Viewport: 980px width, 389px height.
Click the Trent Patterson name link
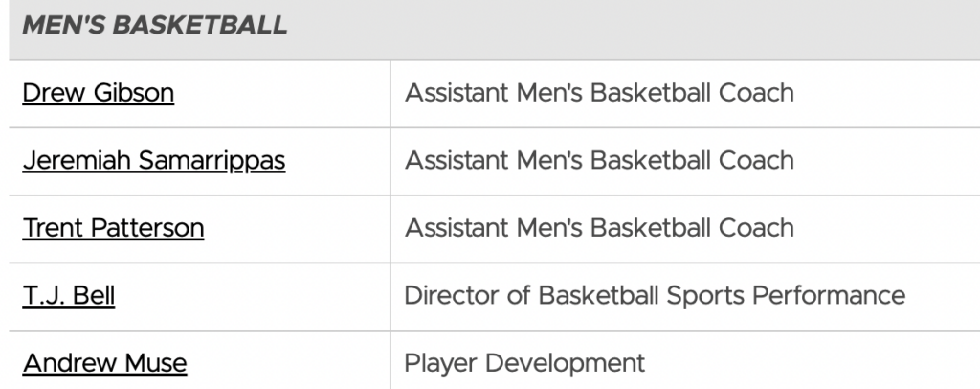pyautogui.click(x=113, y=228)
